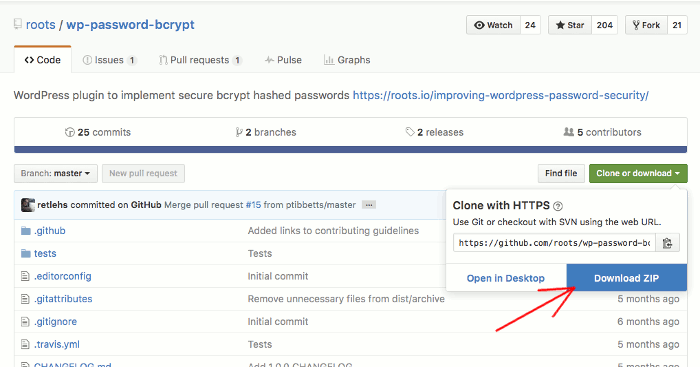Image resolution: width=700 pixels, height=367 pixels.
Task: Switch to the Pull requests tab
Action: pos(200,60)
